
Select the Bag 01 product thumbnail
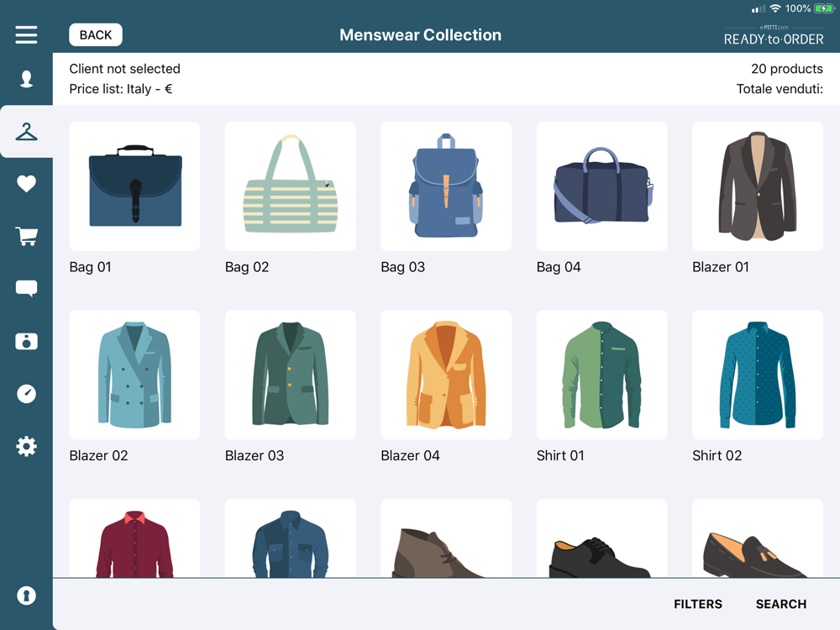point(134,186)
